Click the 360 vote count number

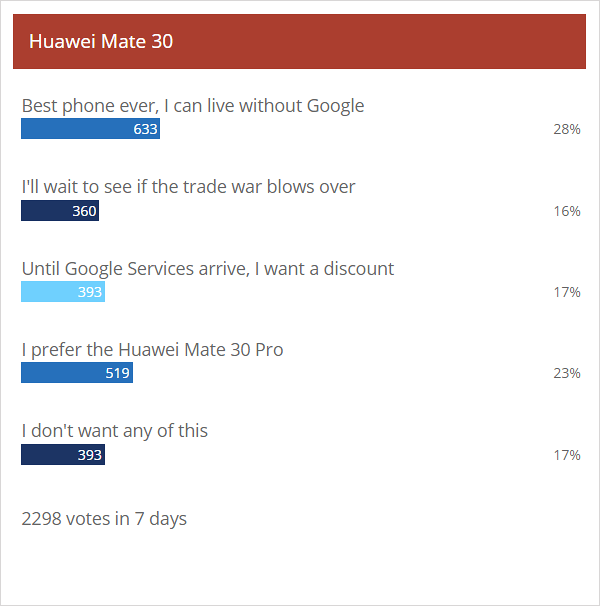point(84,211)
